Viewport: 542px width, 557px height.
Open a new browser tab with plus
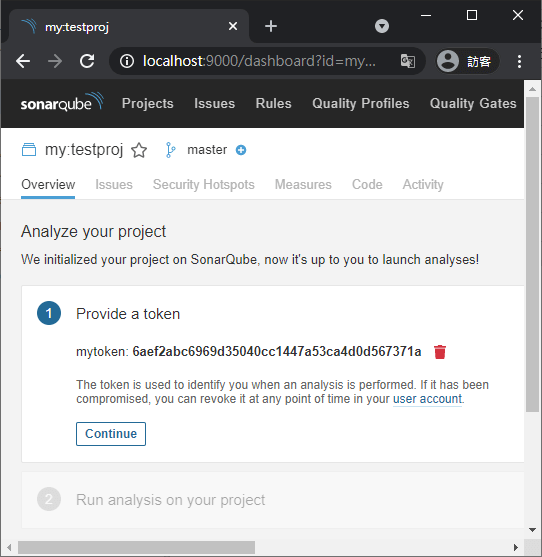pos(271,26)
